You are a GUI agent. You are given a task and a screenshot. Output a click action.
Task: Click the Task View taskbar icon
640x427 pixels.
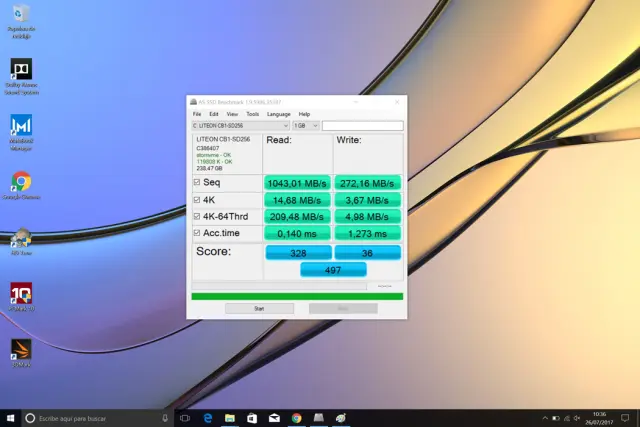click(x=185, y=417)
